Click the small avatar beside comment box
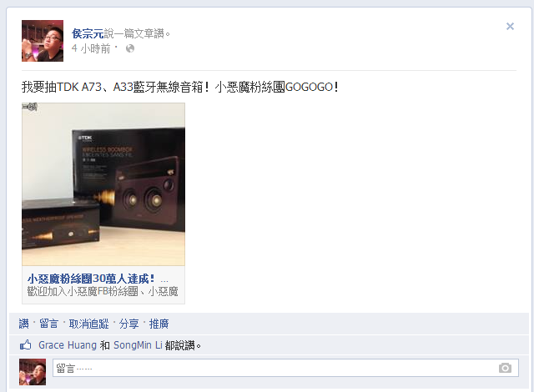 pyautogui.click(x=33, y=372)
